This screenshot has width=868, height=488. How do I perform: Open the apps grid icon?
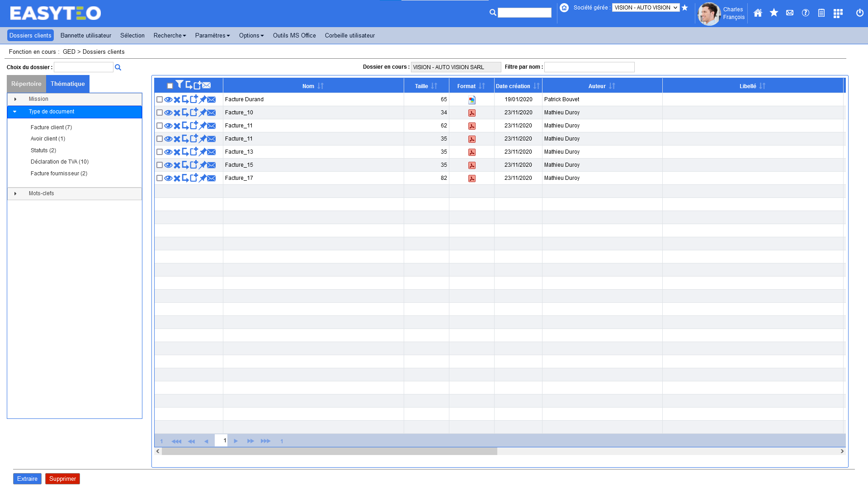coord(838,14)
